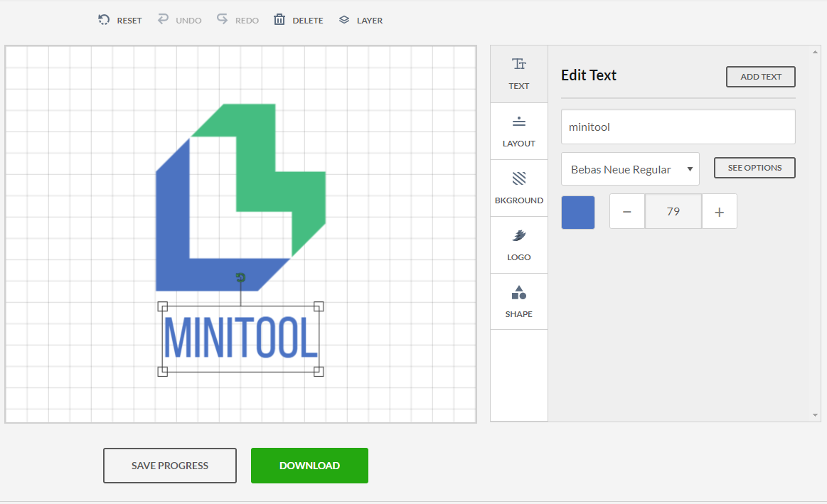Click the panel scrollbar down arrow
This screenshot has width=827, height=504.
[816, 415]
